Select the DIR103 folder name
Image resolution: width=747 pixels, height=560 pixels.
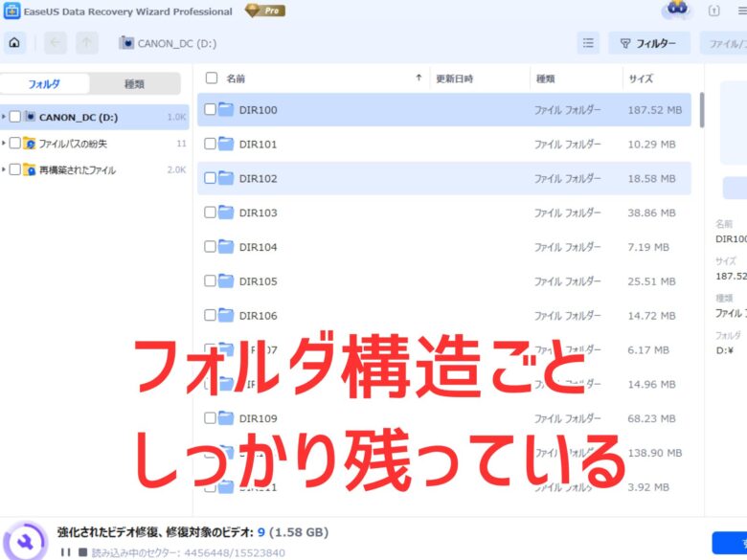259,213
